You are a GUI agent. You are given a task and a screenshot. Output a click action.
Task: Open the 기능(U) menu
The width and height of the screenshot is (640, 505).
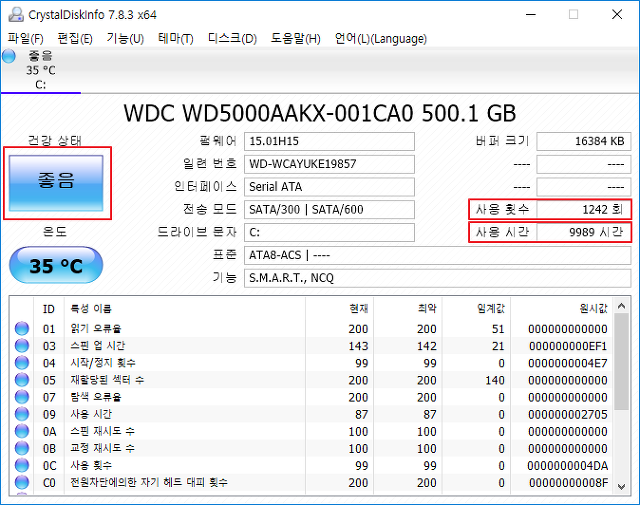125,39
